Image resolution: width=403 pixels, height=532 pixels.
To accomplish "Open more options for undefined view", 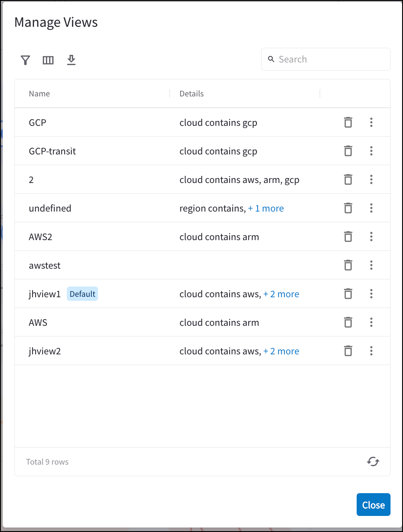I will point(371,208).
